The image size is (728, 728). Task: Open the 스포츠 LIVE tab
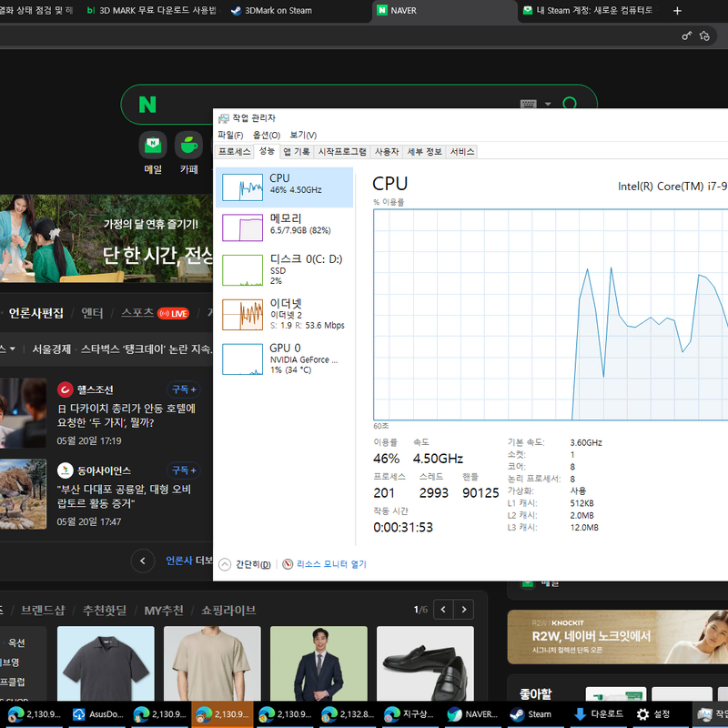coord(155,313)
